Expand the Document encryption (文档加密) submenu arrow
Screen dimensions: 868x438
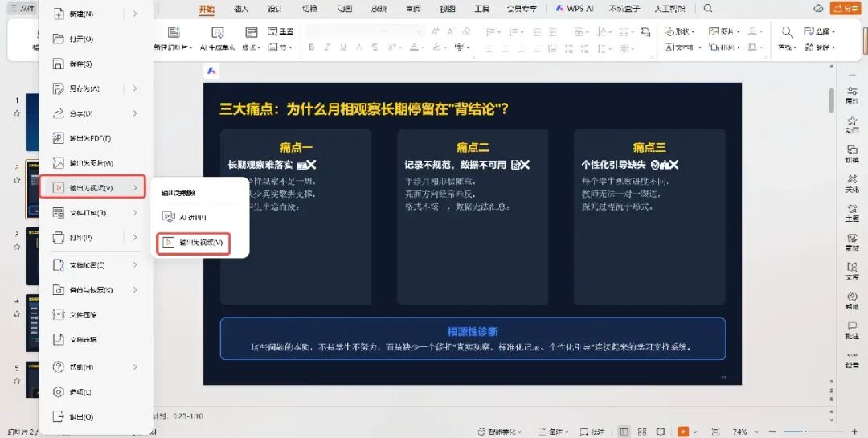click(x=135, y=264)
